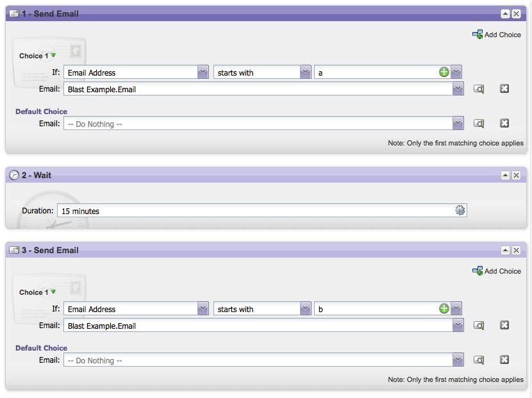Click green plus icon beside value 'a'
The width and height of the screenshot is (532, 398).
pos(444,72)
